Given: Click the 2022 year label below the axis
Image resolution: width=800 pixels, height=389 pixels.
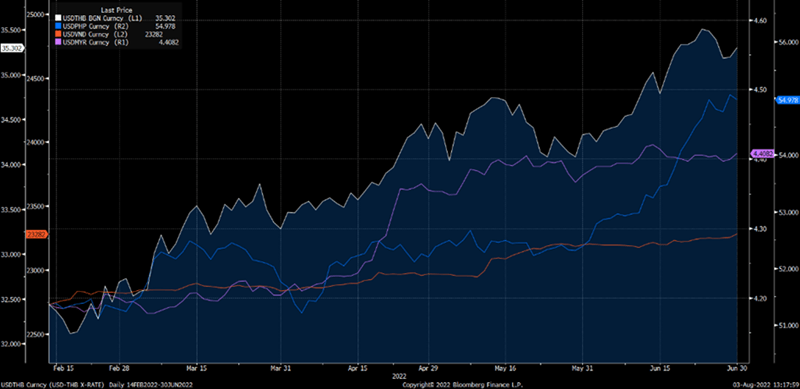Looking at the screenshot, I should (x=399, y=375).
